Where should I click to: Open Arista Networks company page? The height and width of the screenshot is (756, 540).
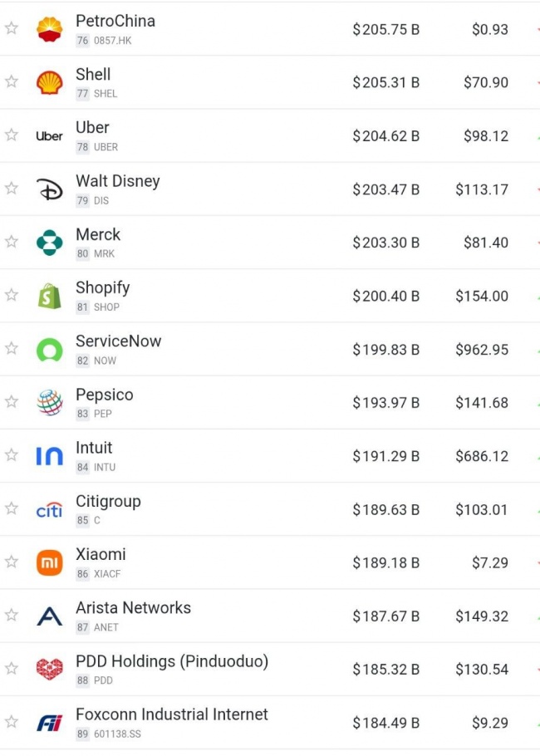(x=133, y=608)
